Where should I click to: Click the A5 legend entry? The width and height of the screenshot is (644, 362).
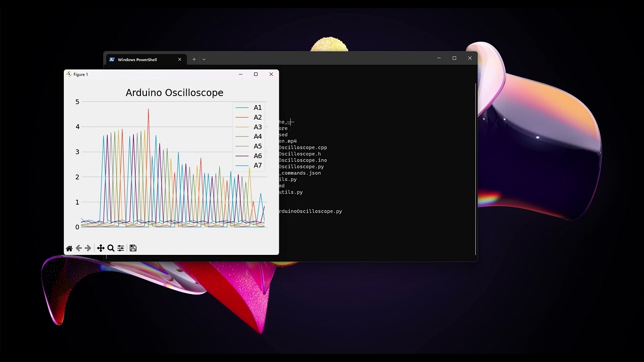coord(249,146)
